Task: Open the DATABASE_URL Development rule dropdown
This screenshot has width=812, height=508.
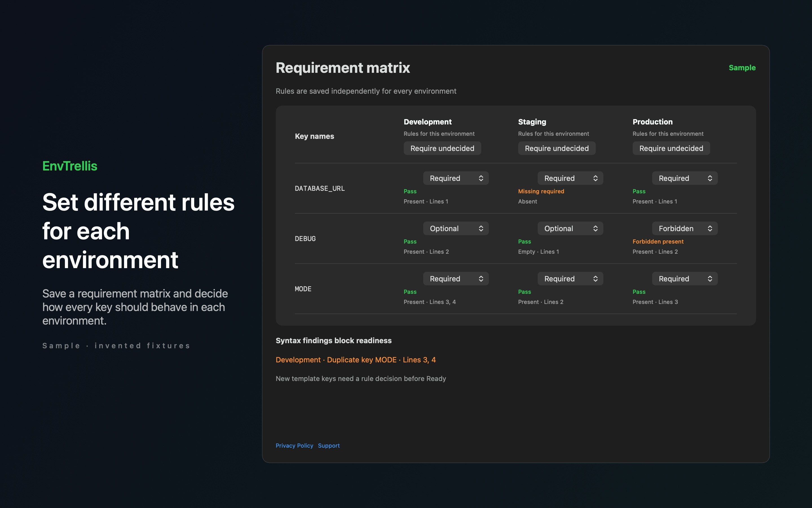Action: tap(456, 178)
